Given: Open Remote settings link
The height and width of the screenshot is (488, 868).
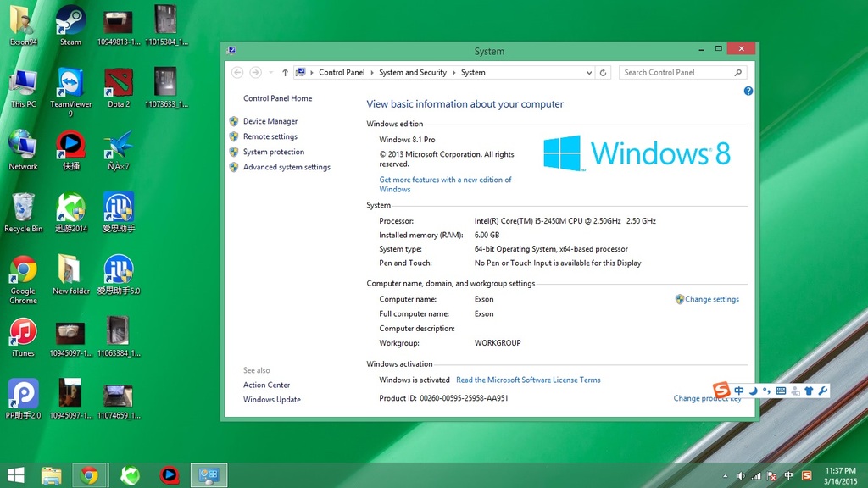Looking at the screenshot, I should tap(270, 136).
